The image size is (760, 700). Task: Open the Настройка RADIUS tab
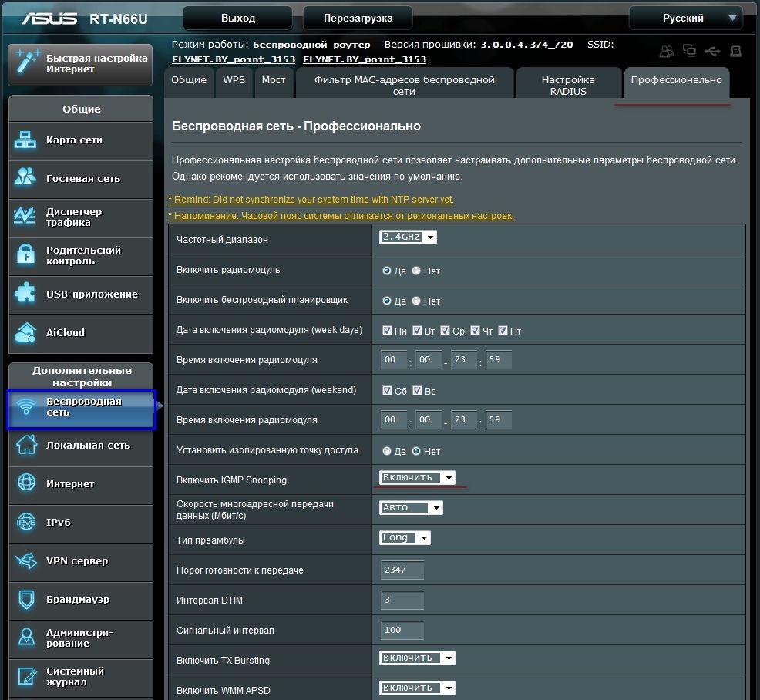(568, 83)
